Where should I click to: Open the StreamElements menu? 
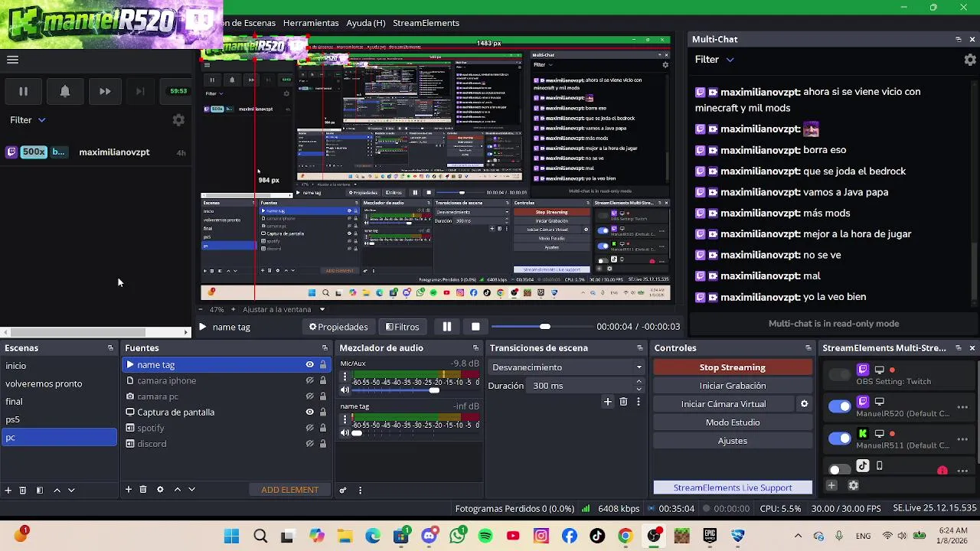click(x=426, y=23)
